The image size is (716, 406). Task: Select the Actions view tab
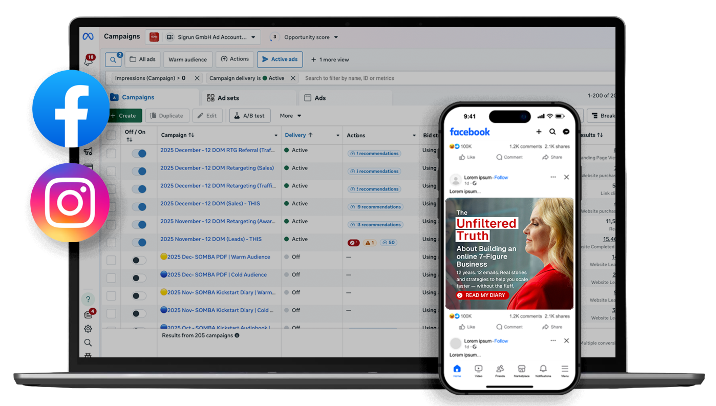[x=235, y=59]
